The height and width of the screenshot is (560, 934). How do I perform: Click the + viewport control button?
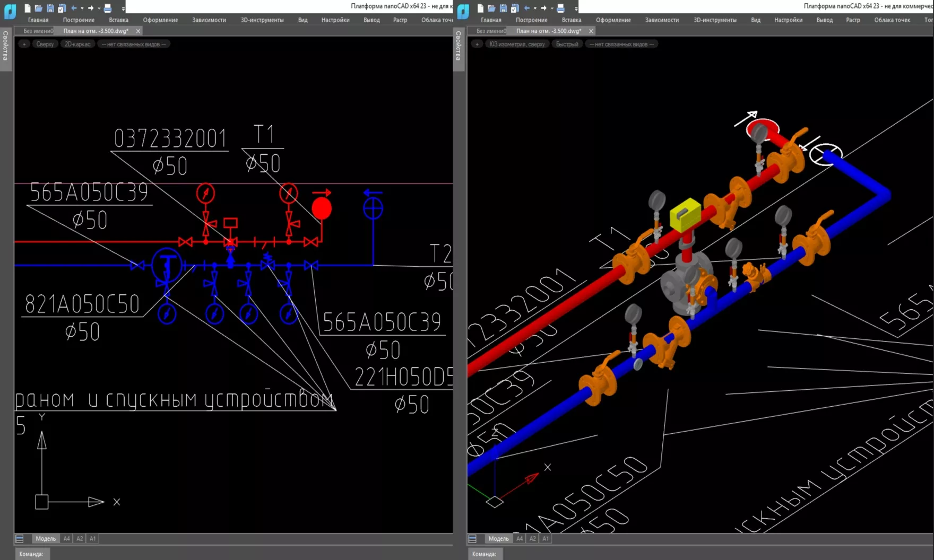click(x=24, y=43)
